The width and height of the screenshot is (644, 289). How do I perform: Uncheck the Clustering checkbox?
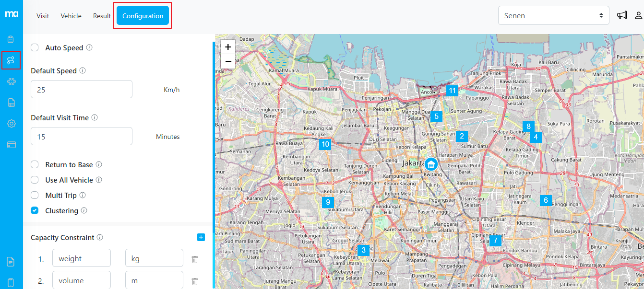pyautogui.click(x=35, y=210)
